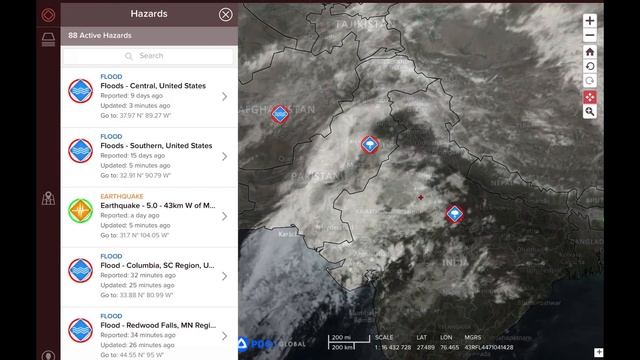Click the flood icon for Columbia, SC
The width and height of the screenshot is (640, 360).
pyautogui.click(x=80, y=270)
